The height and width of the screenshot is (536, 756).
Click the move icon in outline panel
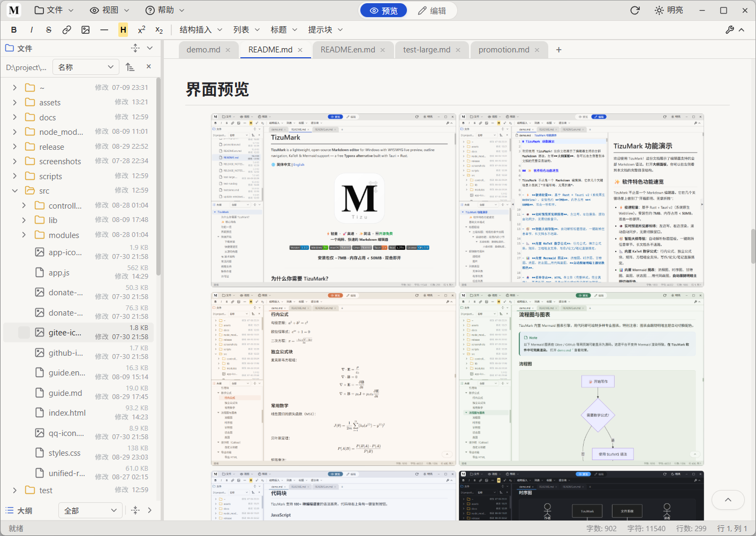(x=135, y=510)
